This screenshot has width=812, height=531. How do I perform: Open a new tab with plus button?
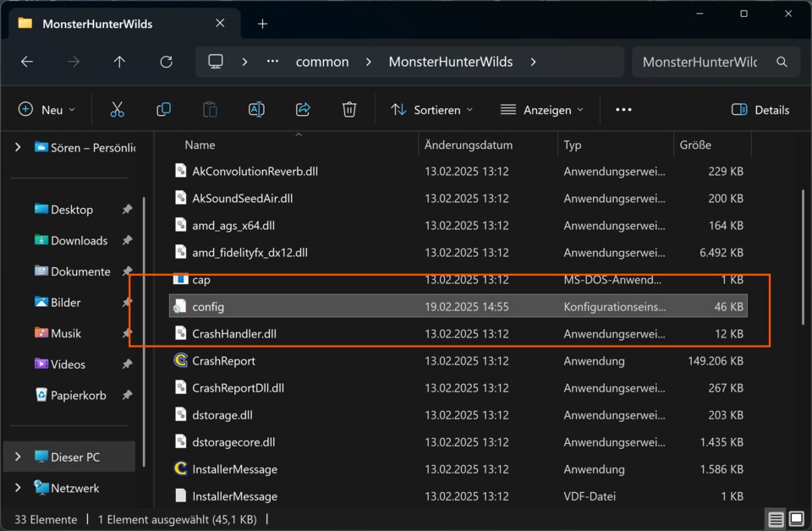tap(262, 24)
